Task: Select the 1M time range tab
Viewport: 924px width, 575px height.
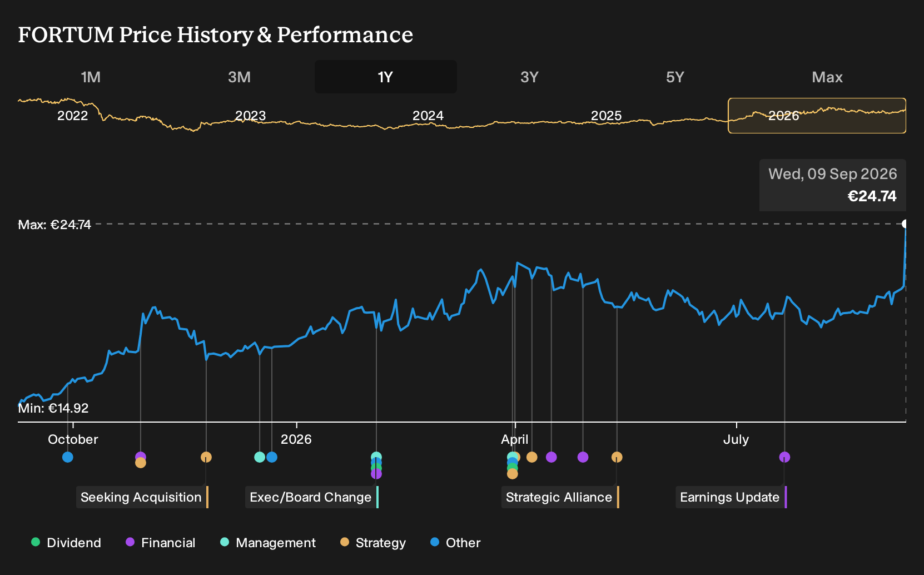Action: click(x=91, y=77)
